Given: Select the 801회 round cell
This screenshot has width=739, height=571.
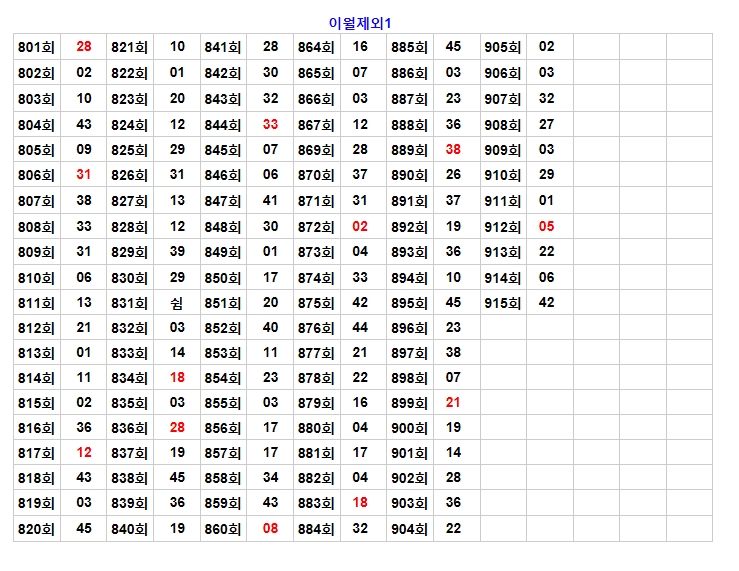Looking at the screenshot, I should point(36,47).
